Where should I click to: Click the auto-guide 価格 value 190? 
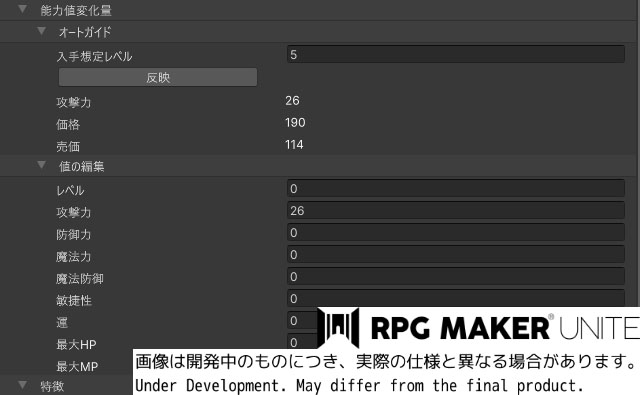pyautogui.click(x=295, y=122)
